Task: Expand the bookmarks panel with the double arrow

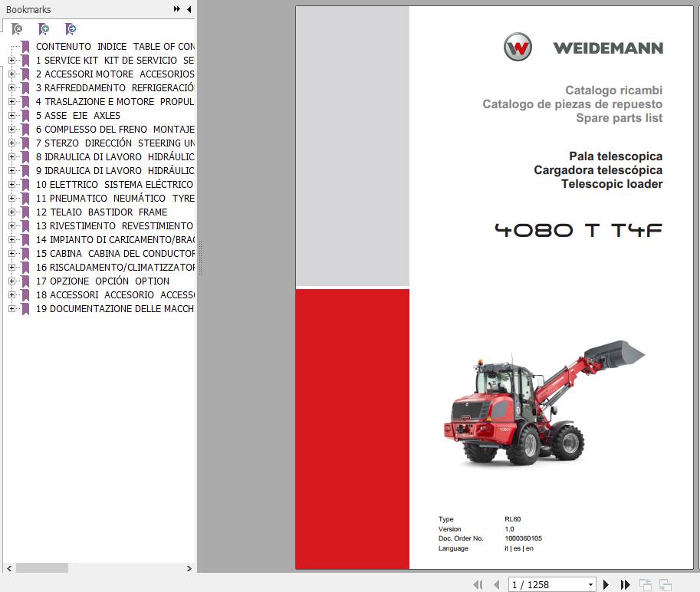Action: [177, 9]
